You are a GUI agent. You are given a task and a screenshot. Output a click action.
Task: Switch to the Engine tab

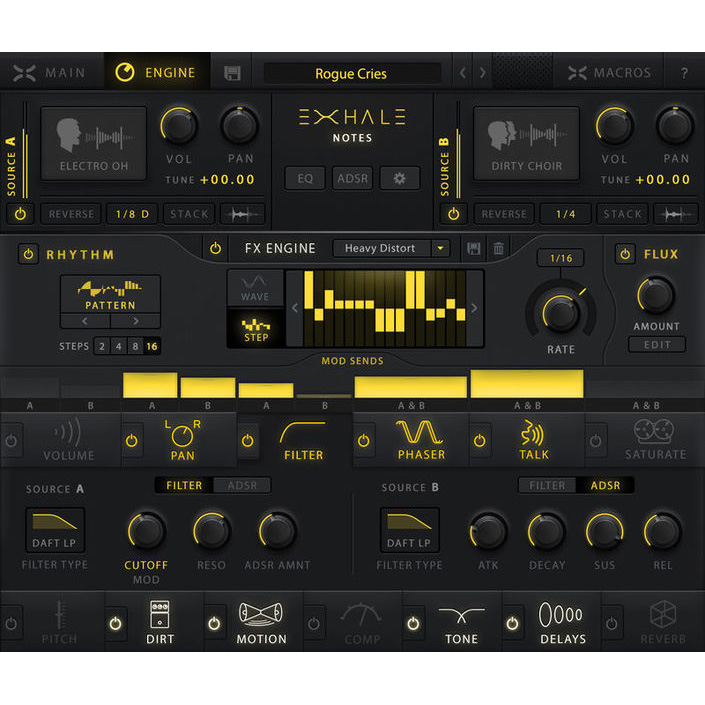(x=156, y=73)
